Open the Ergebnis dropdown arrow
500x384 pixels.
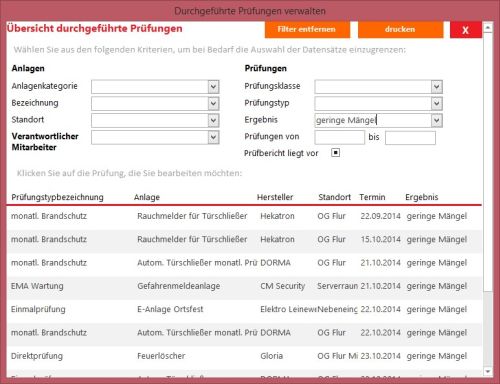[437, 120]
